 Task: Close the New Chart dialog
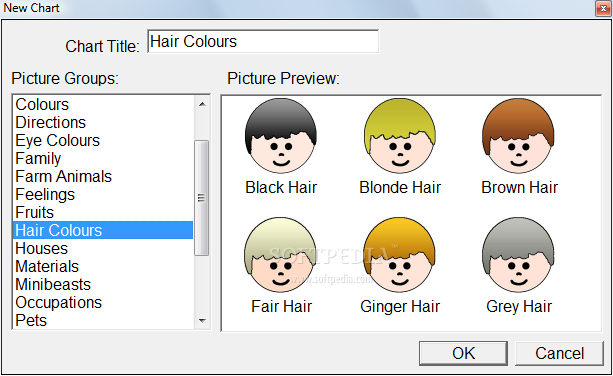coord(603,8)
